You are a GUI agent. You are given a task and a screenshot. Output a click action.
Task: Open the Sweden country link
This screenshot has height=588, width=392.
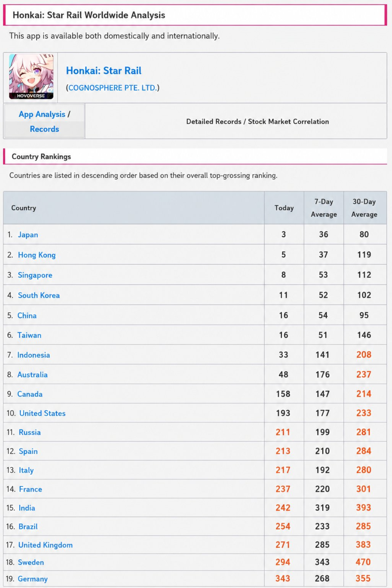pos(31,562)
